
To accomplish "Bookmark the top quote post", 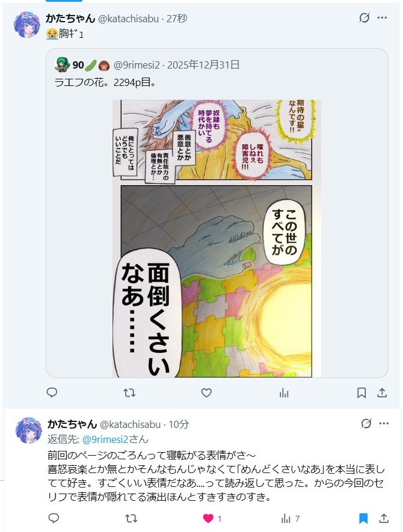I will (x=361, y=393).
